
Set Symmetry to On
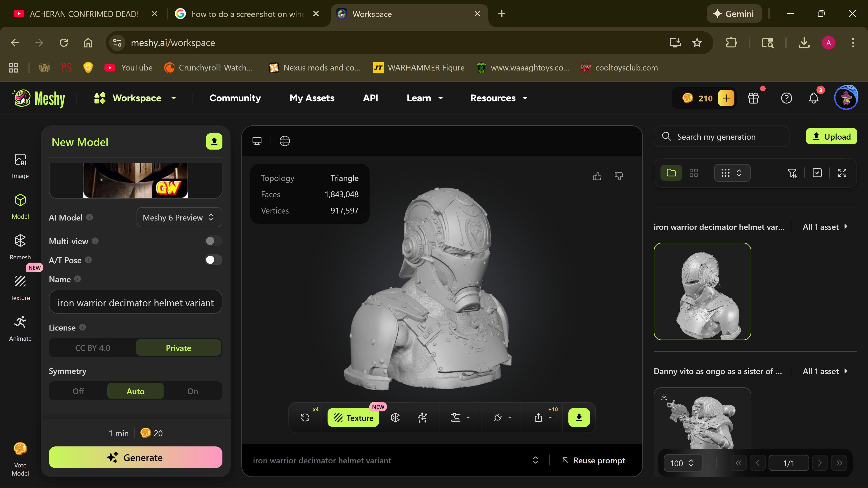pyautogui.click(x=192, y=391)
